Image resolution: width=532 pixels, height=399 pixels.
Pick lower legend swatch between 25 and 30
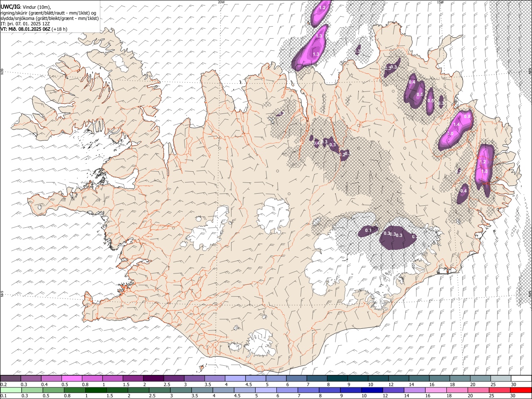click(x=499, y=390)
